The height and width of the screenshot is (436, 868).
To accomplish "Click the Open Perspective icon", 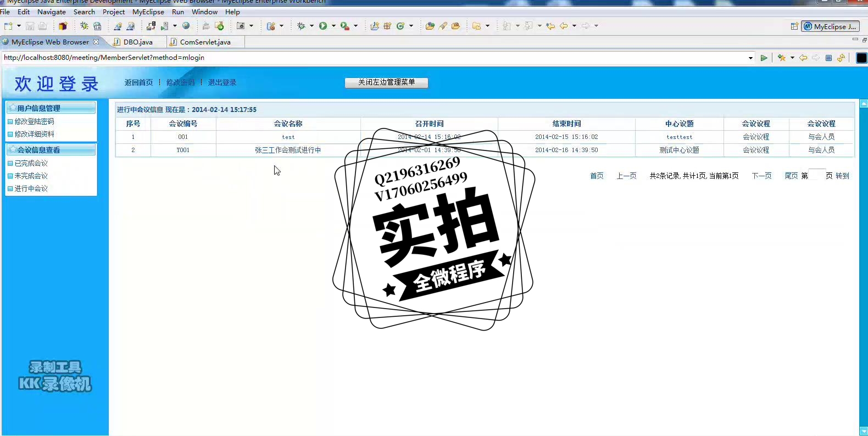I will point(794,26).
